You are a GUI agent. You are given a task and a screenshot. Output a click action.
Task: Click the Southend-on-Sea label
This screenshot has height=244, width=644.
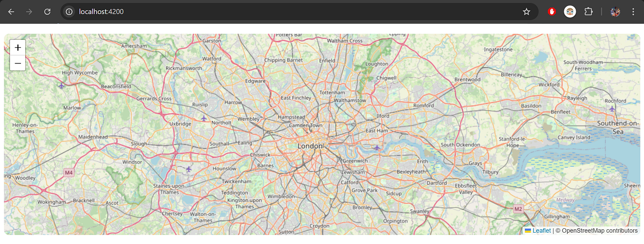pyautogui.click(x=618, y=127)
